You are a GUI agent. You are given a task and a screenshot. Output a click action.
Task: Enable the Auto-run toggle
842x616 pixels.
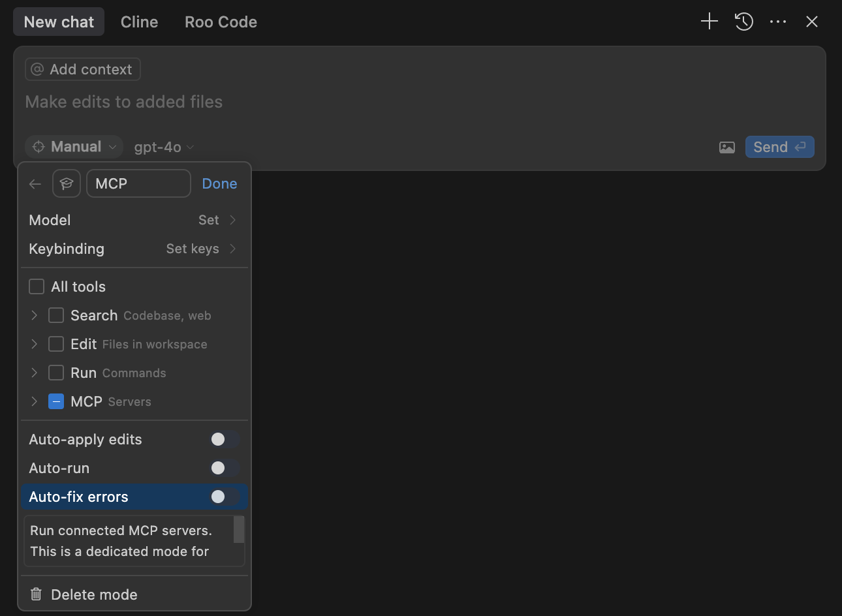[224, 468]
